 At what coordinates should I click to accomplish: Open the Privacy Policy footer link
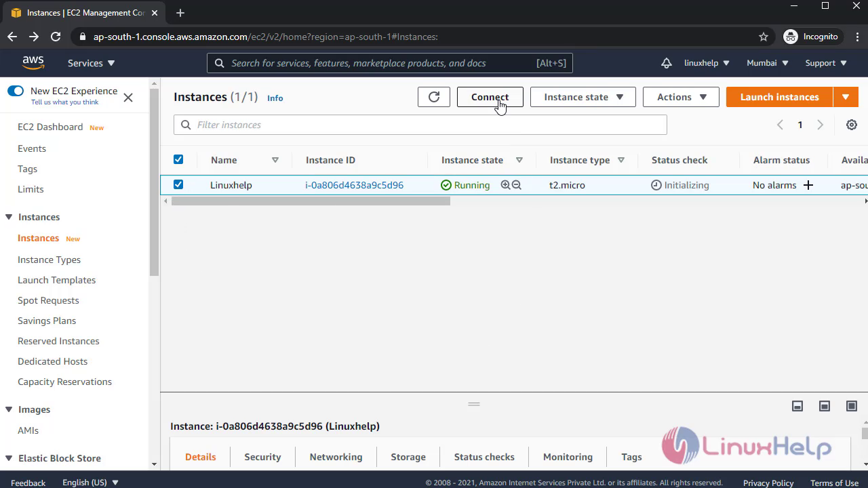coord(768,483)
